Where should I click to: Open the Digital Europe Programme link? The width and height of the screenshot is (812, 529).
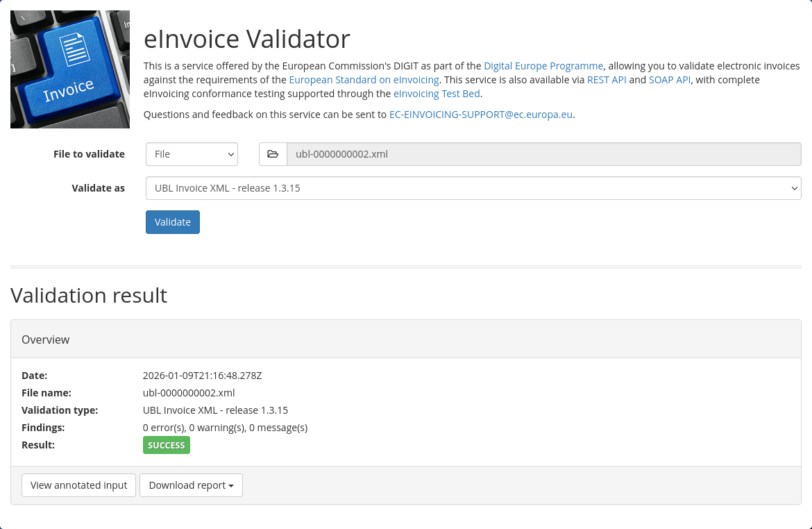tap(543, 66)
